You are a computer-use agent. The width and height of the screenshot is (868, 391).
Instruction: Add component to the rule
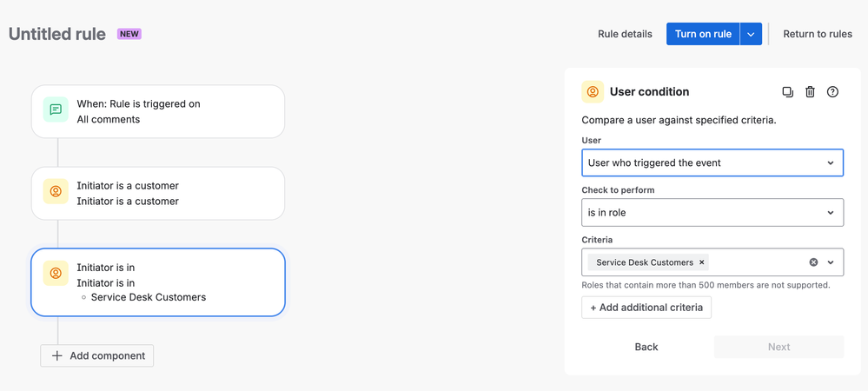[x=97, y=355]
